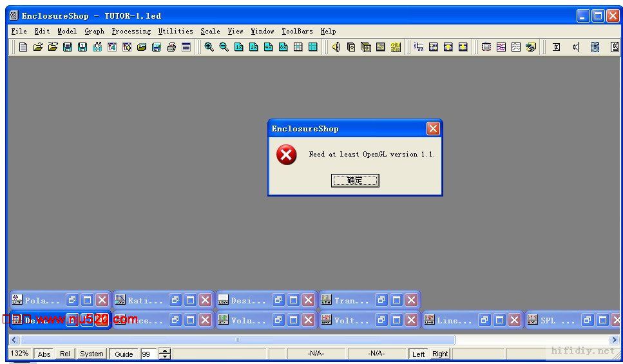Viewport: 623px width, 364px height.
Task: Open the Utilities menu
Action: 175,31
